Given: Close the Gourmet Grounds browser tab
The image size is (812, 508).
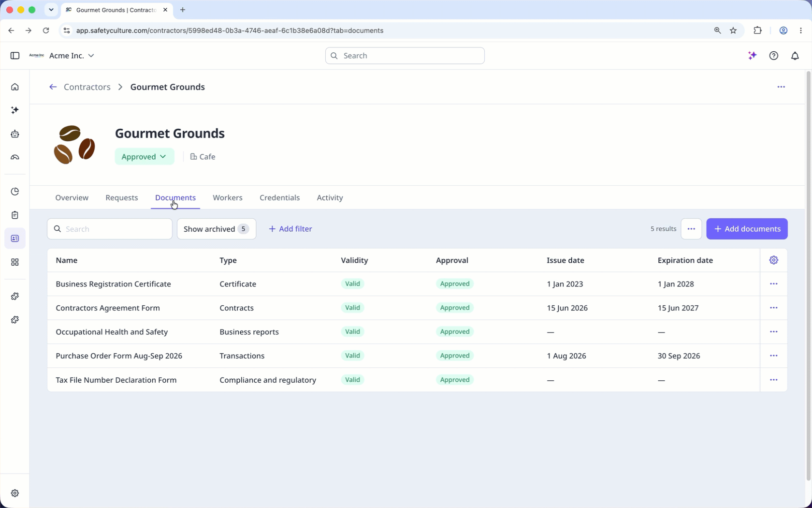Looking at the screenshot, I should click(x=165, y=10).
